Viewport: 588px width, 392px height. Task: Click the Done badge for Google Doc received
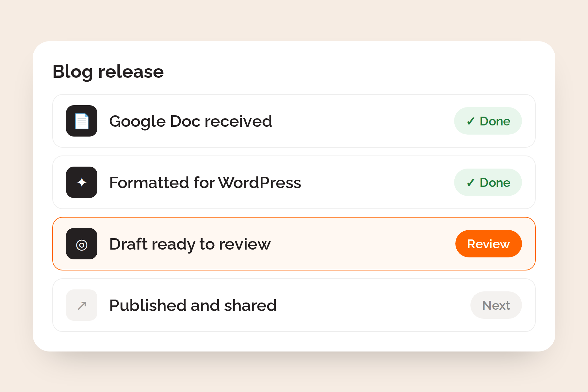click(488, 121)
